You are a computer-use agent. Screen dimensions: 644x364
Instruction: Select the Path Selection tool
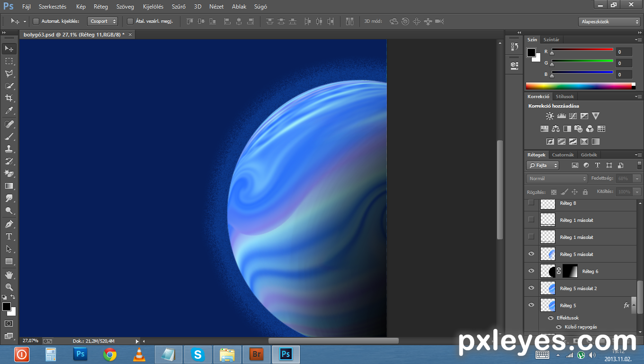[x=9, y=249]
